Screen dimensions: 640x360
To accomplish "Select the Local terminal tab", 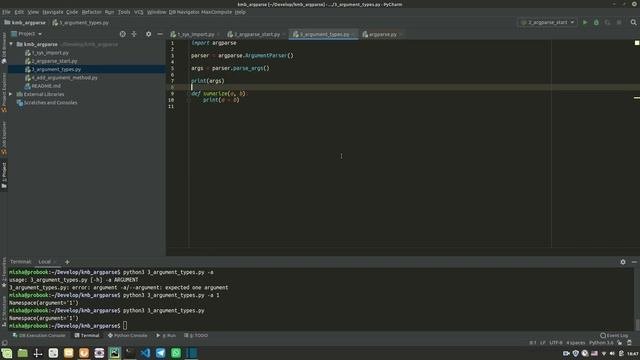I will point(44,262).
